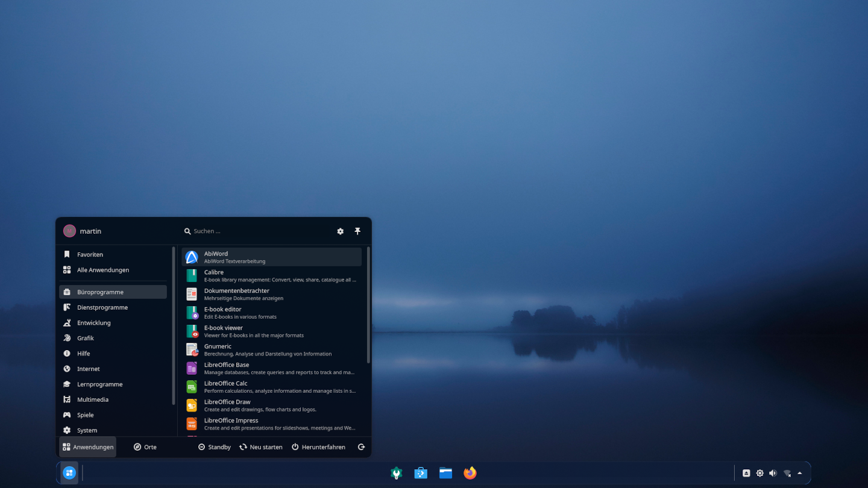Expand the system tray hidden icons arrow
This screenshot has width=868, height=488.
pos(800,474)
